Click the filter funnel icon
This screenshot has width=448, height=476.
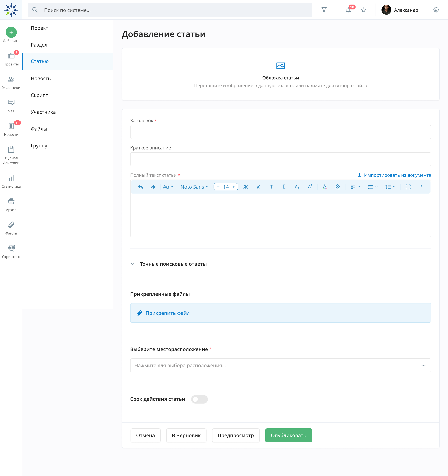tap(324, 10)
